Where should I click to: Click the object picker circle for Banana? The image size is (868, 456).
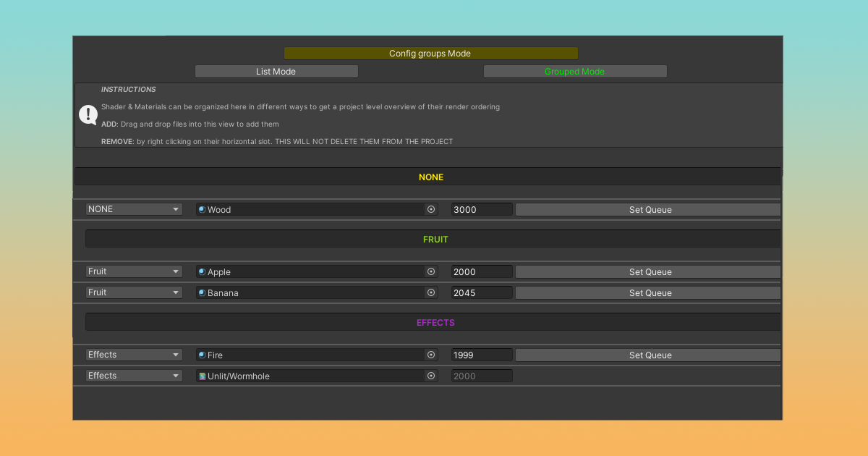(x=431, y=292)
